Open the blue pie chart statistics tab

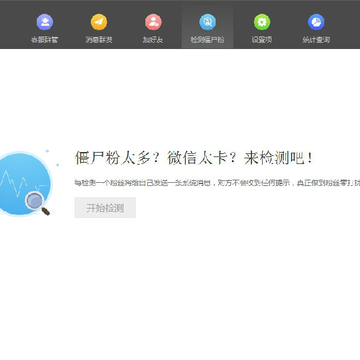pos(316,28)
